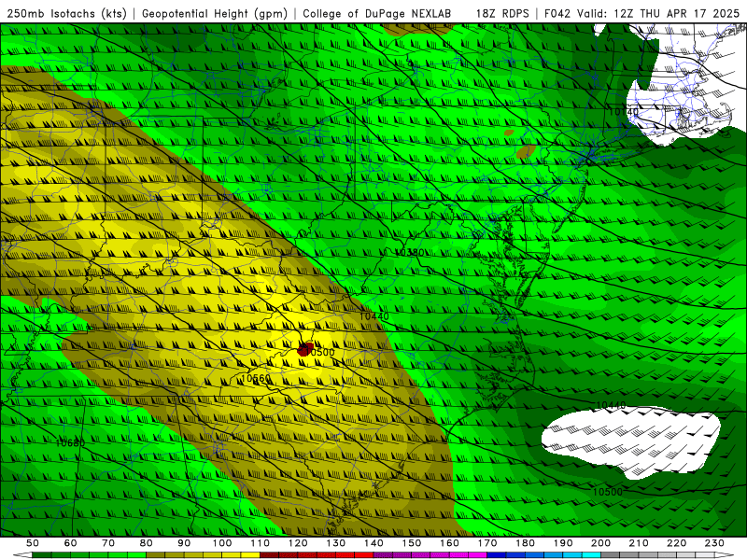Click the 10140 height contour label

point(624,111)
